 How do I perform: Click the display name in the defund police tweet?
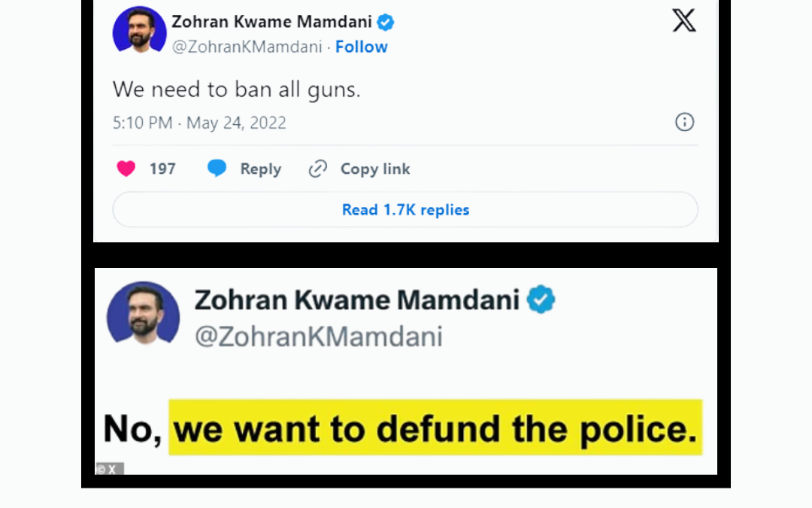tap(356, 300)
